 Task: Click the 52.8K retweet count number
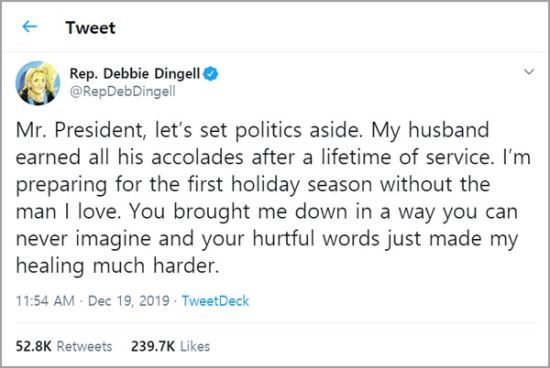point(34,347)
